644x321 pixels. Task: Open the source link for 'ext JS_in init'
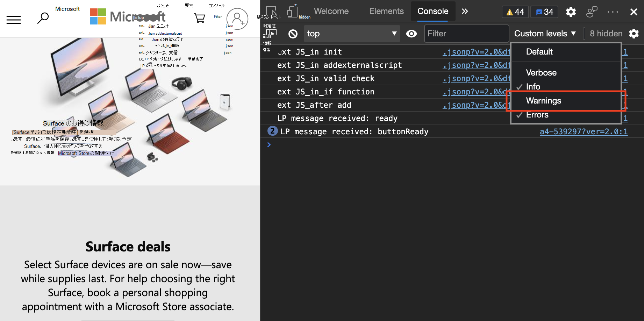(477, 52)
